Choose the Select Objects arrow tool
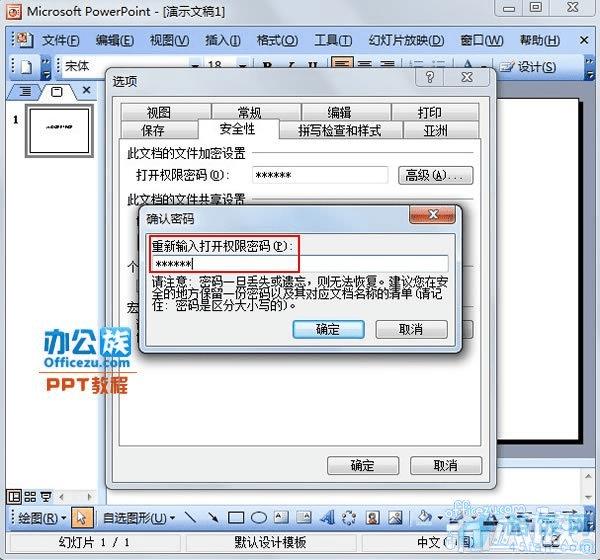600x560 pixels. [x=82, y=518]
